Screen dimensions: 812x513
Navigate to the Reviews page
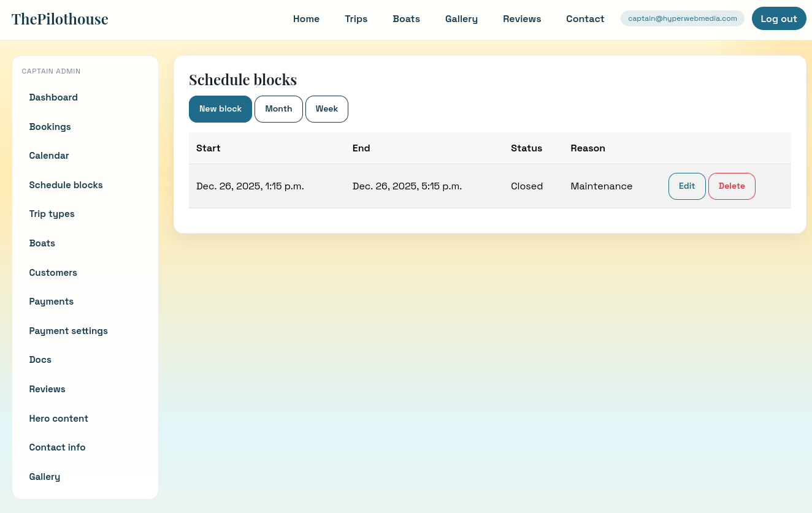coord(522,19)
